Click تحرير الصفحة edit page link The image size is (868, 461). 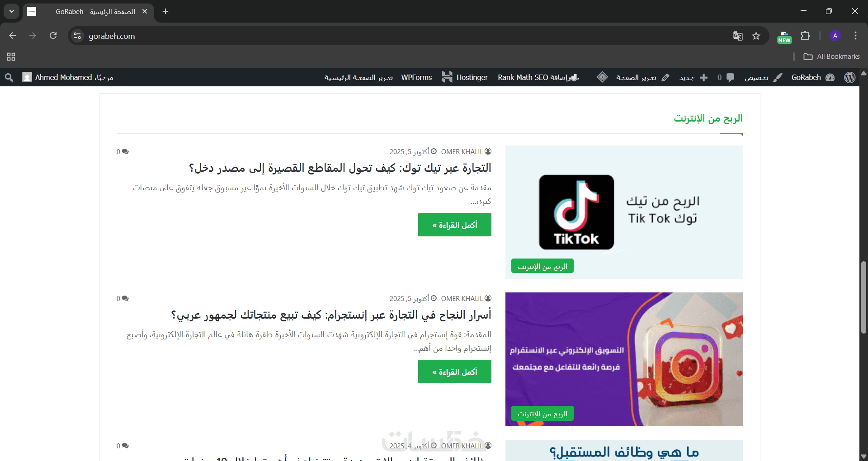(x=642, y=77)
